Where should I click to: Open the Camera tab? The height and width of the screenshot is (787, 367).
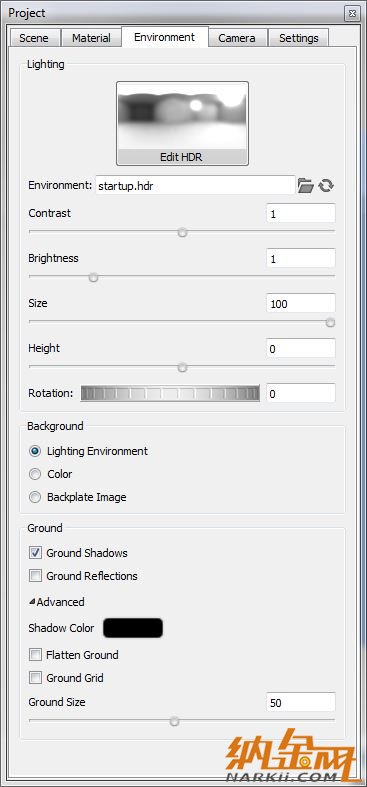pyautogui.click(x=237, y=38)
